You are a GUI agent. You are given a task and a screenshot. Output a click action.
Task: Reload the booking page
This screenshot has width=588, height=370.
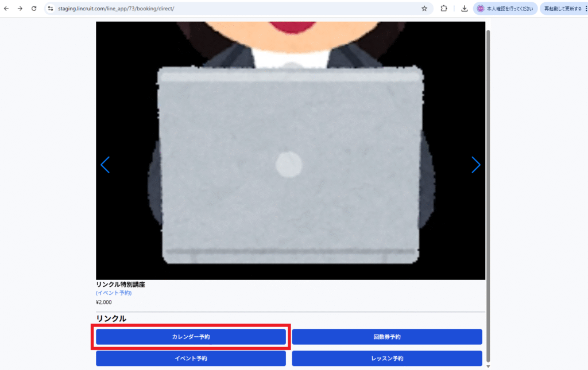(x=34, y=8)
